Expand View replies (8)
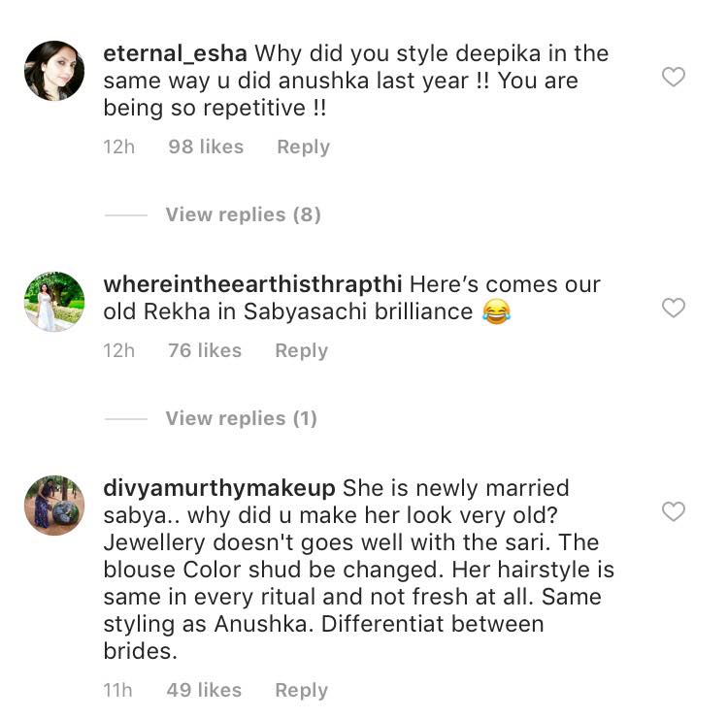This screenshot has width=728, height=719. [243, 214]
